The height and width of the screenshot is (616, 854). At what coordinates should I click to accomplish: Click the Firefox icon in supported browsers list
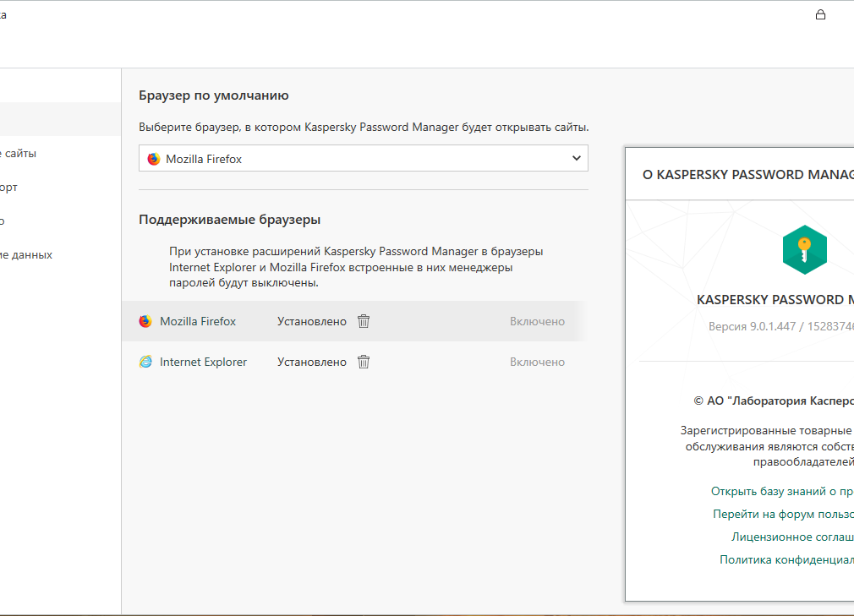[x=145, y=321]
